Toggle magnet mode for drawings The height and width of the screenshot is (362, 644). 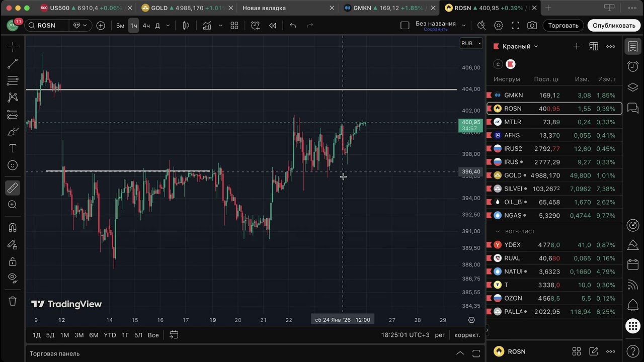13,227
